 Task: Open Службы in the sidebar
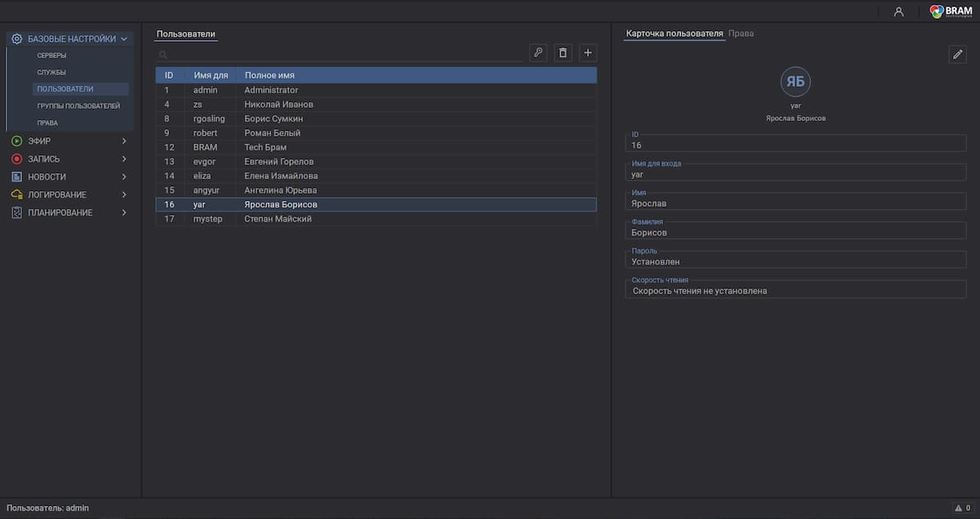click(x=51, y=73)
